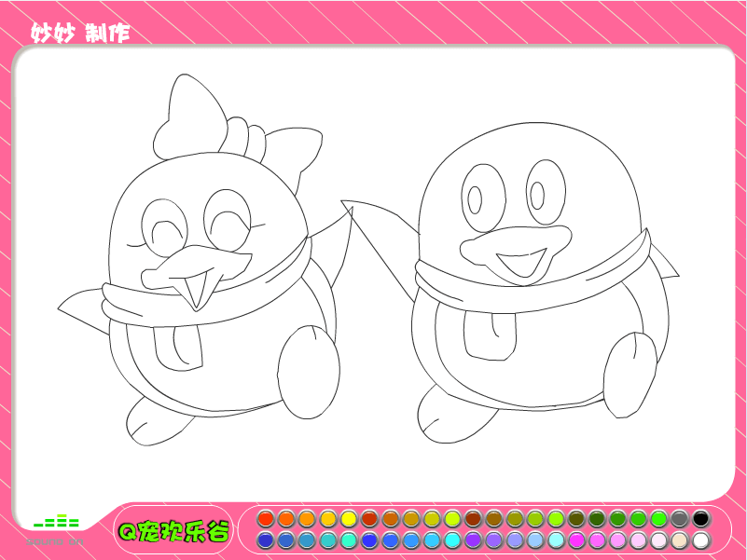
Task: Click the 妙妙 制作 credit text
Action: click(x=80, y=33)
